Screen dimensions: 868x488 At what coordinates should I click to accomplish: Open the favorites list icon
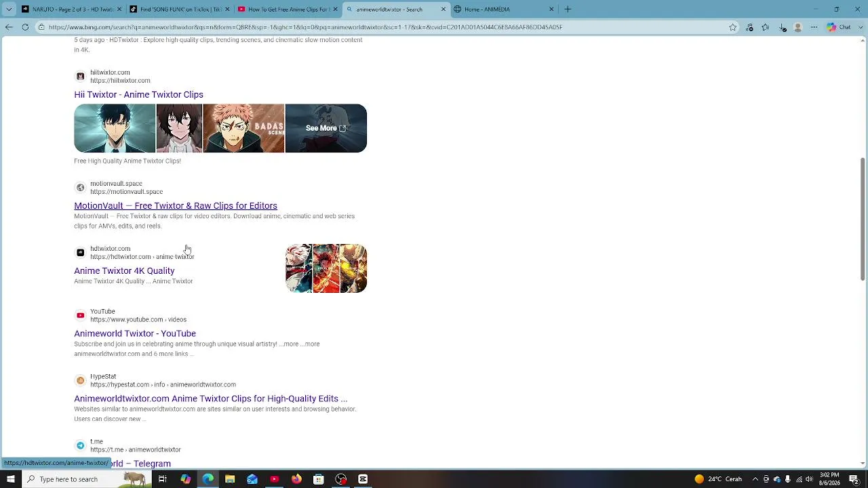pyautogui.click(x=766, y=27)
